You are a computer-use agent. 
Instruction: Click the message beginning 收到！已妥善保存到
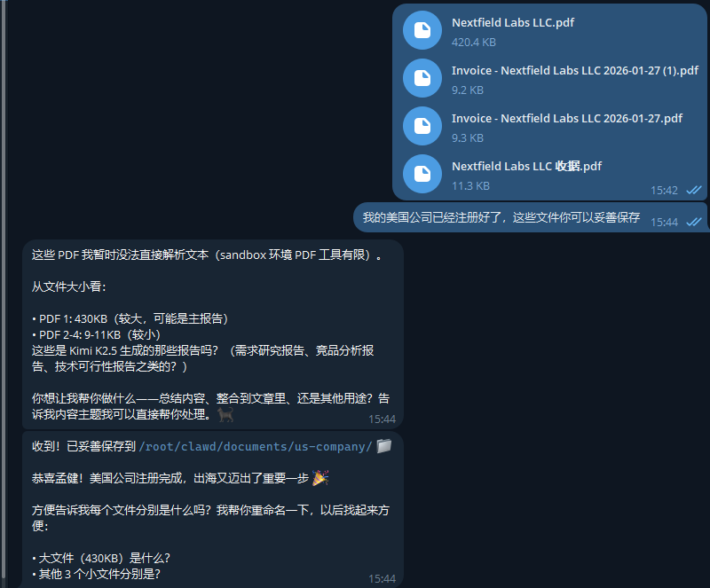[212, 510]
